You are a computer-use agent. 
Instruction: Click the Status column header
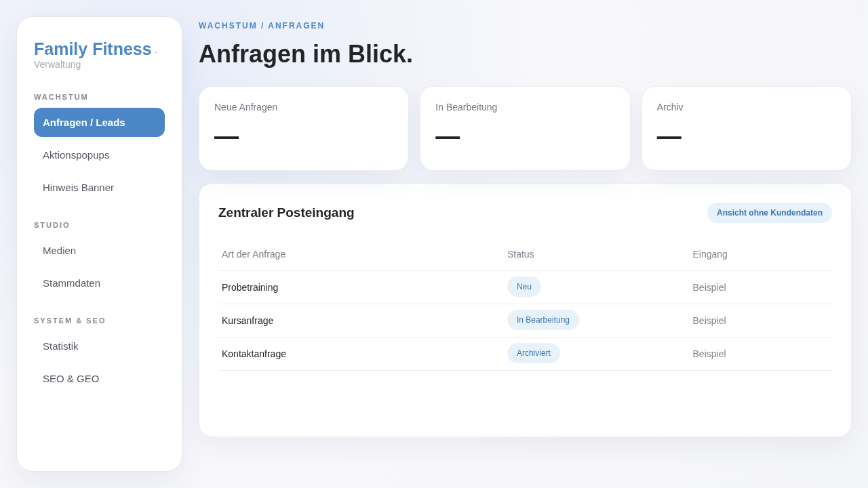pyautogui.click(x=521, y=254)
